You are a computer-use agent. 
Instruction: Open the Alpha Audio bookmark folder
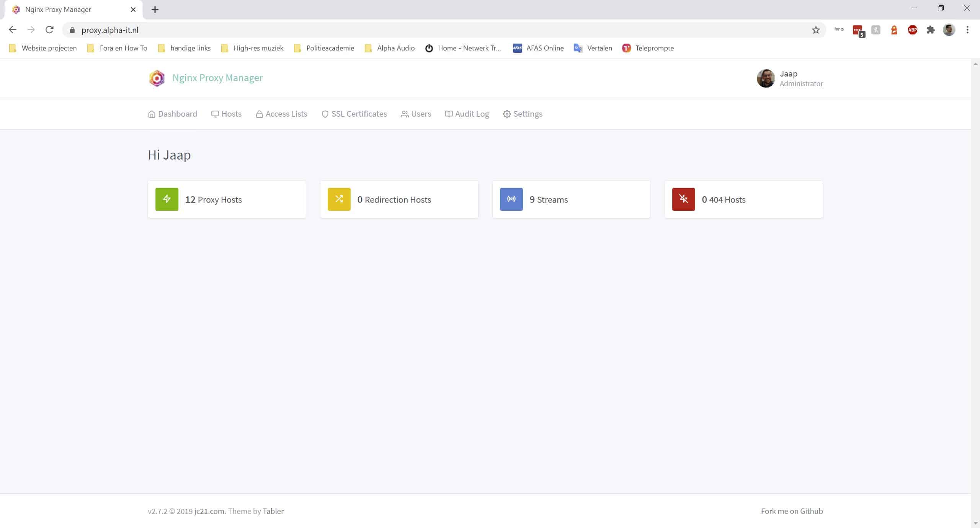point(390,48)
